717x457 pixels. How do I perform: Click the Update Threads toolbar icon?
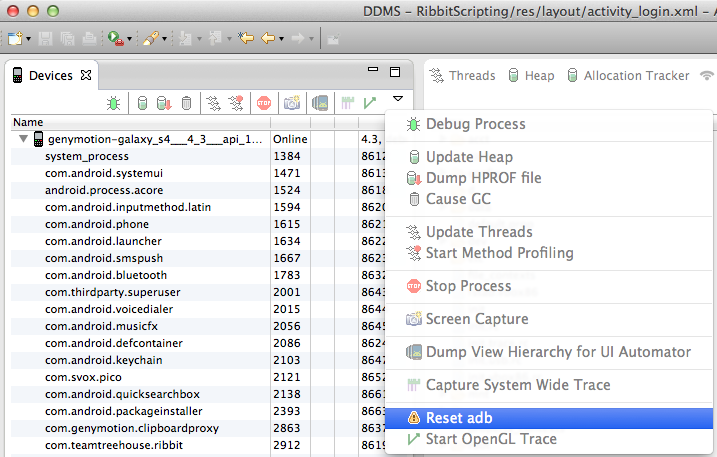click(213, 102)
